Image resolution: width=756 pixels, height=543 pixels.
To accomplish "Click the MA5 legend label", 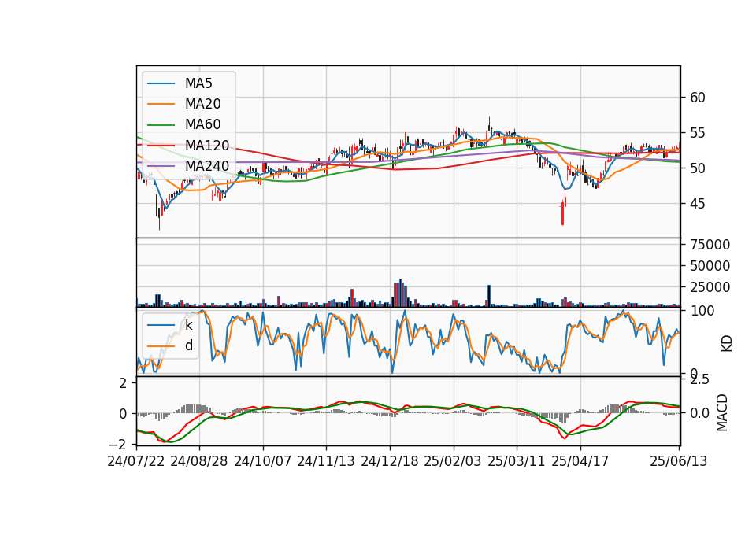I will coord(198,83).
